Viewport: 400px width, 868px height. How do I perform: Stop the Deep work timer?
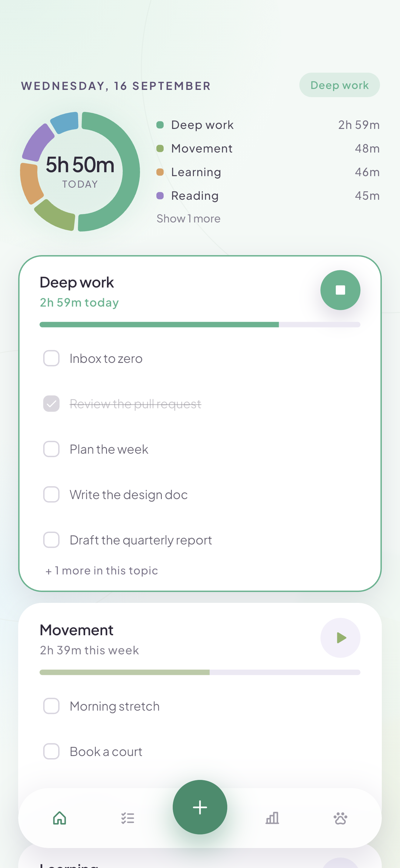coord(340,290)
